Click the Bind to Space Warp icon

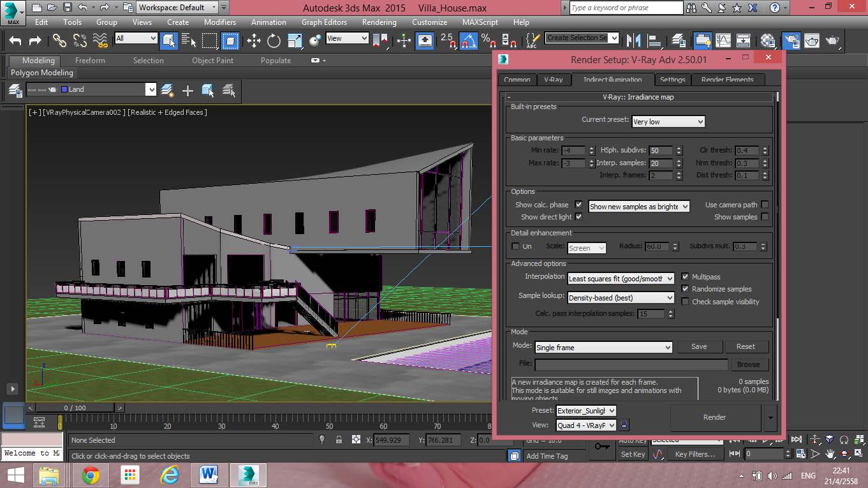click(x=100, y=41)
